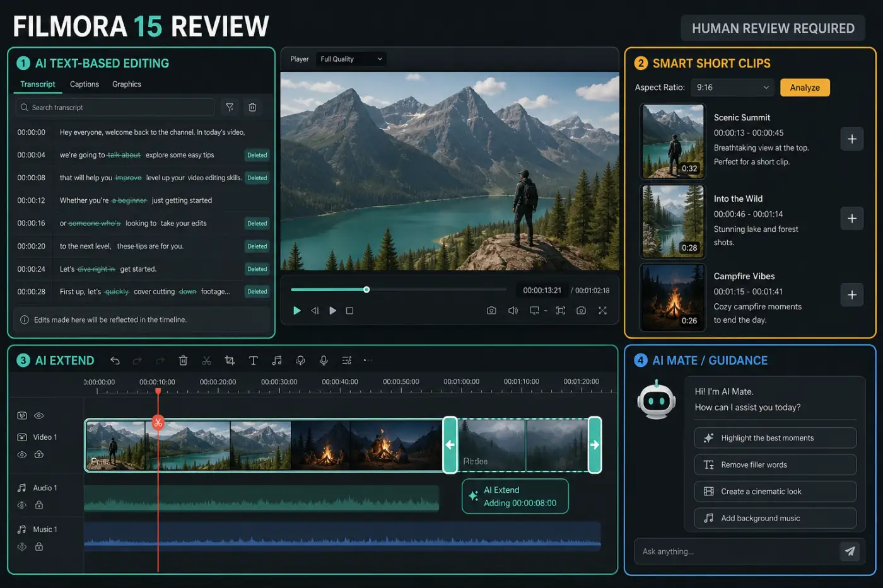Click the undo arrow in AI Extend toolbar
Image resolution: width=883 pixels, height=588 pixels.
115,360
